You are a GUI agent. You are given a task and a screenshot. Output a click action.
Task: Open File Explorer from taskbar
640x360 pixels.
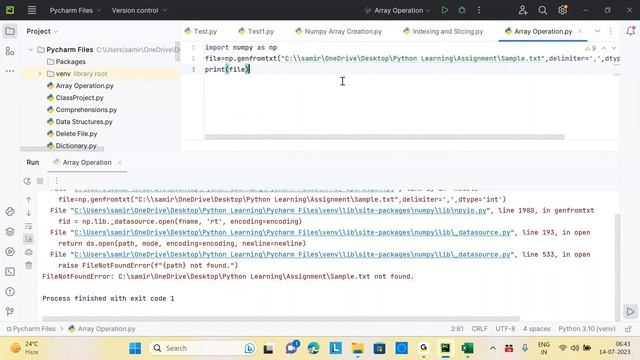click(358, 348)
